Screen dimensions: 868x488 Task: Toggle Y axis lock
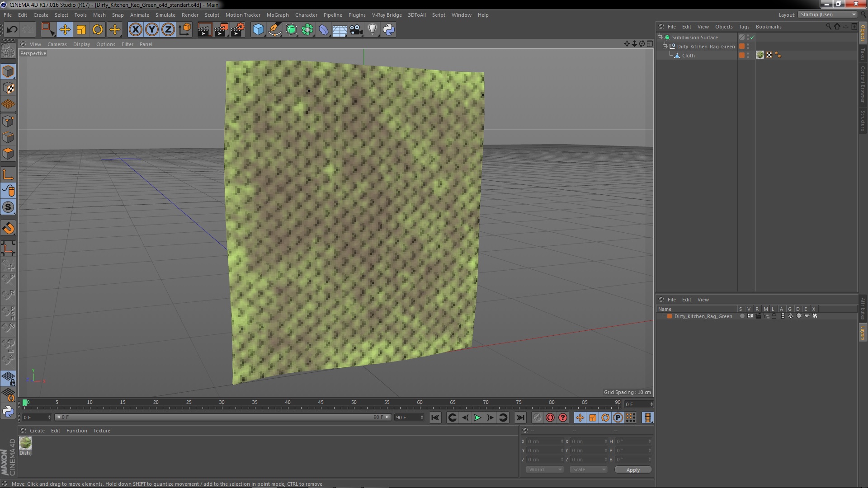[152, 30]
